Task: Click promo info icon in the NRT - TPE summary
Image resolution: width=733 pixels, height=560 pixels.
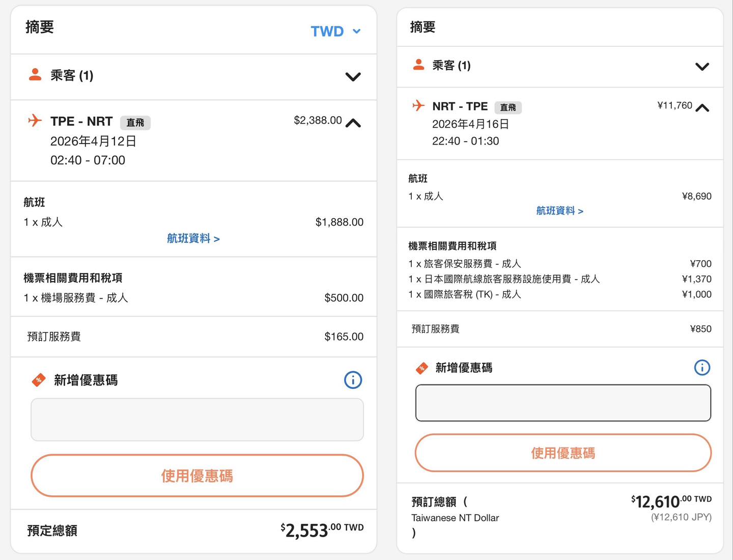Action: (702, 368)
